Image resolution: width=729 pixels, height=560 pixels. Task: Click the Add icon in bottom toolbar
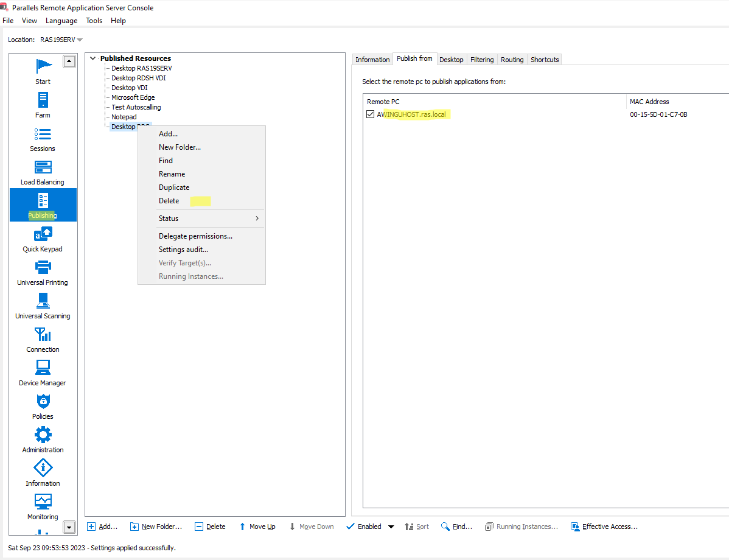click(x=91, y=527)
